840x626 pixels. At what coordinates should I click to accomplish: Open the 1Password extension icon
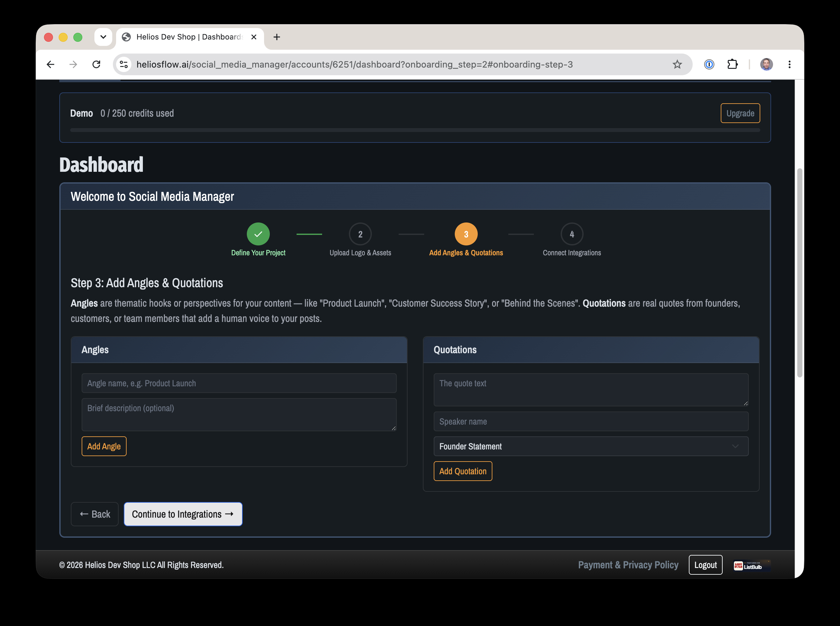[x=709, y=64]
